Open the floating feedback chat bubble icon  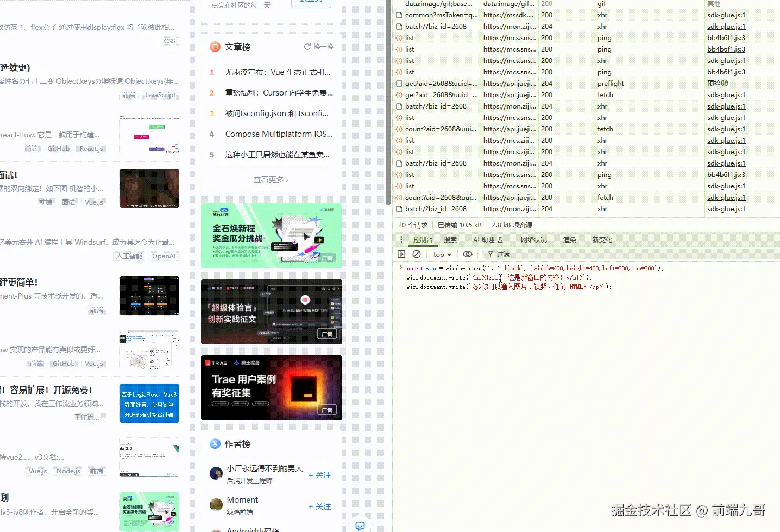click(360, 525)
